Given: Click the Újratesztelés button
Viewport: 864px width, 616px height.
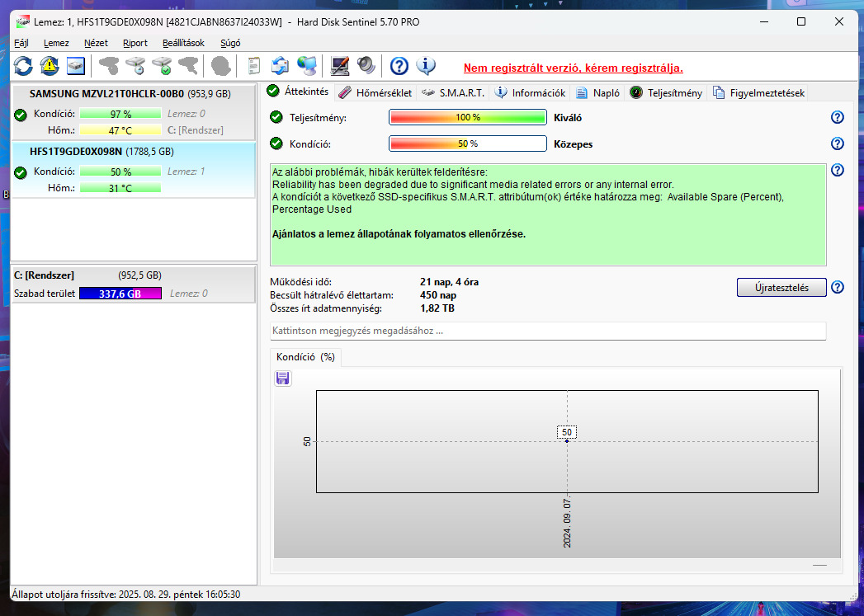Looking at the screenshot, I should click(x=781, y=287).
